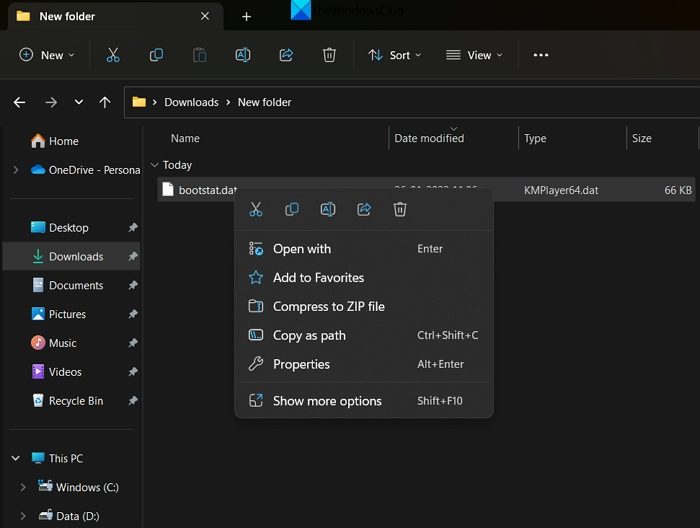Viewport: 700px width, 528px height.
Task: Click the Cut icon in the context menu
Action: (256, 209)
